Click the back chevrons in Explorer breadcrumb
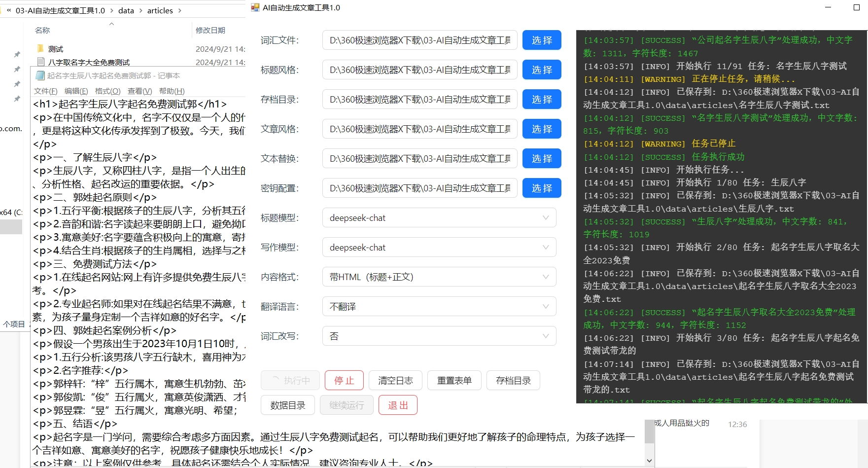The width and height of the screenshot is (868, 468). (x=9, y=10)
